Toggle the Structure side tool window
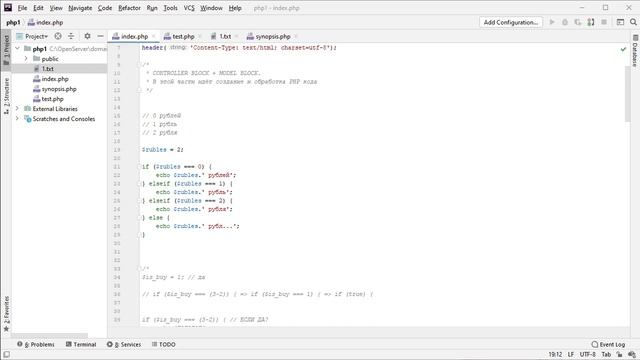 point(6,96)
